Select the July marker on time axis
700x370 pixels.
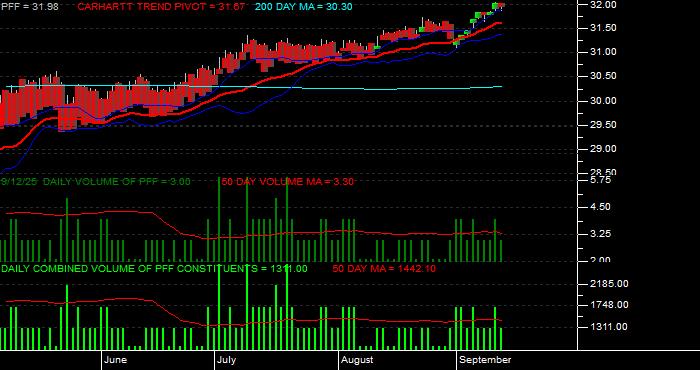[226, 360]
